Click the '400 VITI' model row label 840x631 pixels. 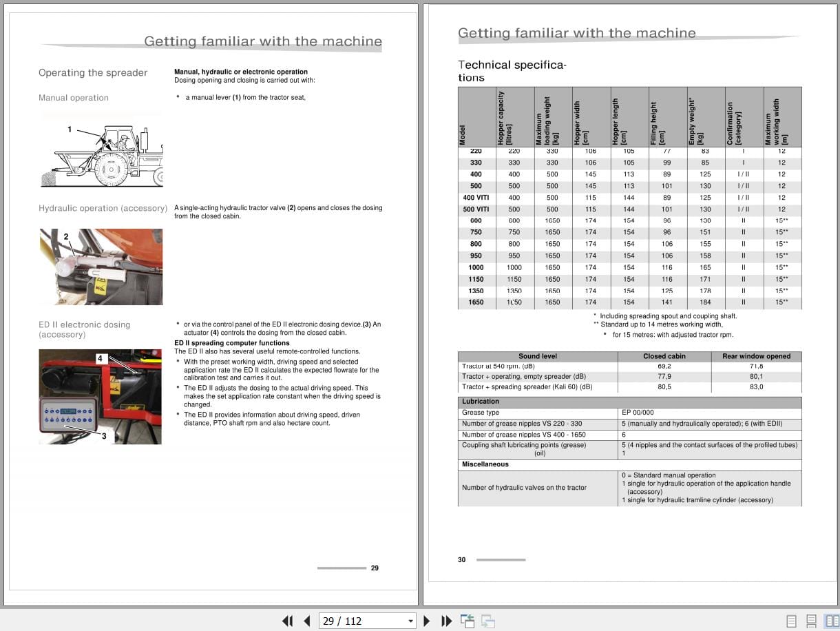tap(476, 198)
